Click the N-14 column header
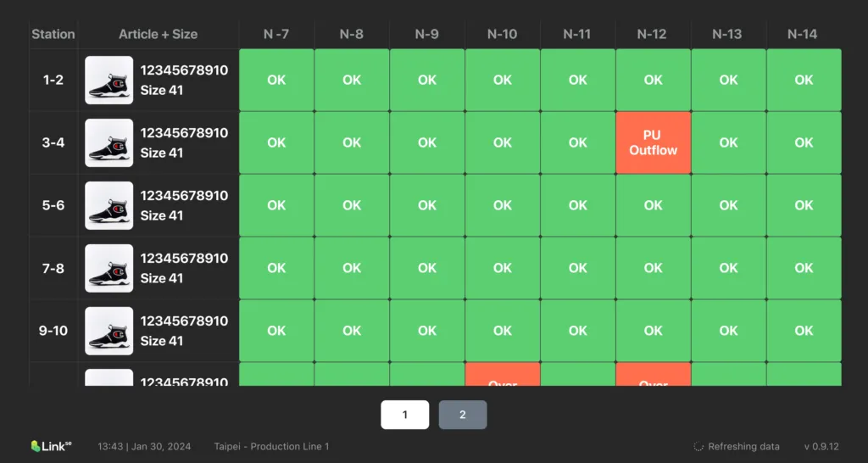 pyautogui.click(x=804, y=34)
